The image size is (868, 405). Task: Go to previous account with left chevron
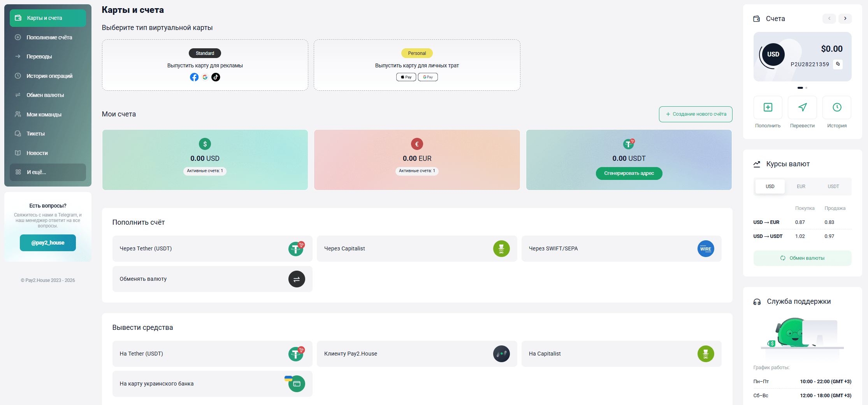point(829,19)
